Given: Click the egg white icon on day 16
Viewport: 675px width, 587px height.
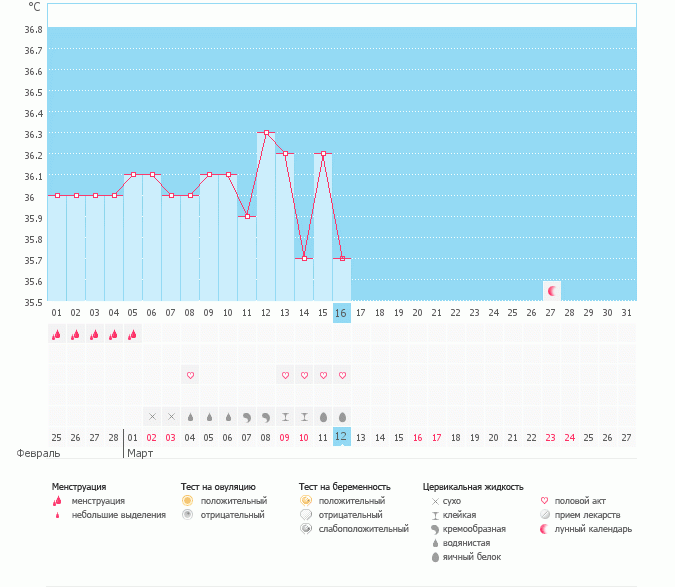Looking at the screenshot, I should (x=342, y=416).
